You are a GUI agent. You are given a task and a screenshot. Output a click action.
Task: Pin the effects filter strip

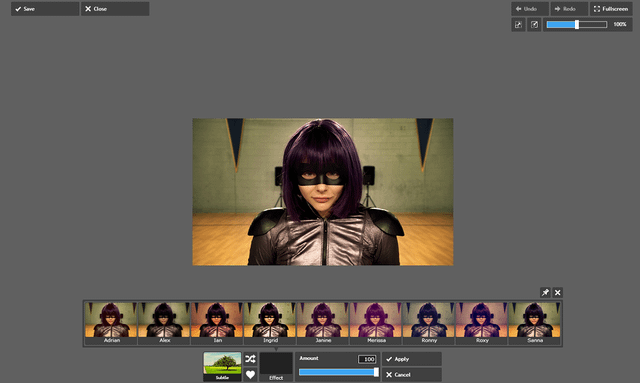[545, 292]
